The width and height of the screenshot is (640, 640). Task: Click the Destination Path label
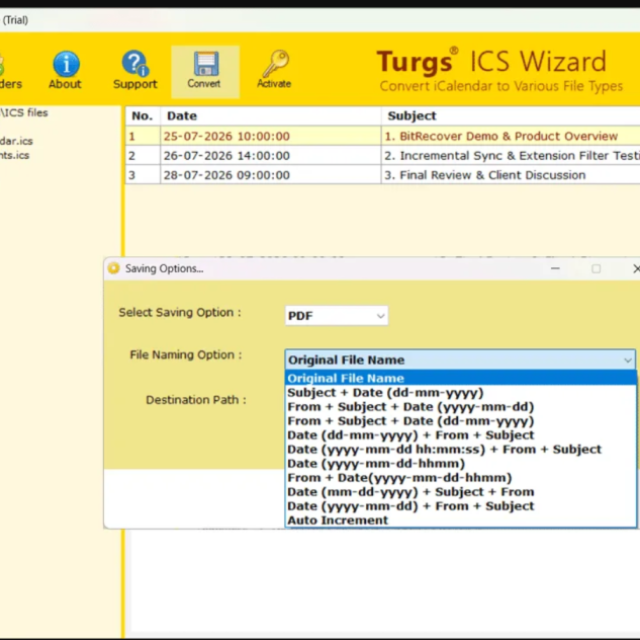196,400
